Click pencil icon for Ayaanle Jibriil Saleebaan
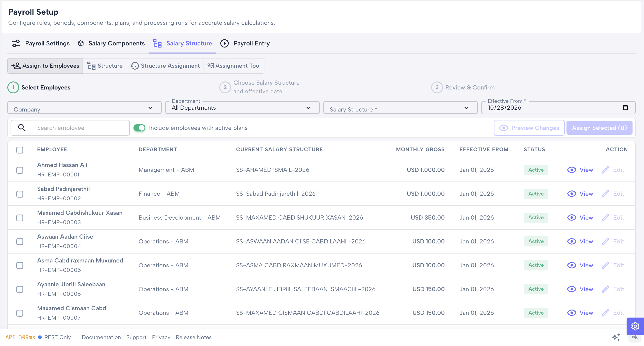The height and width of the screenshot is (346, 644). coord(605,289)
